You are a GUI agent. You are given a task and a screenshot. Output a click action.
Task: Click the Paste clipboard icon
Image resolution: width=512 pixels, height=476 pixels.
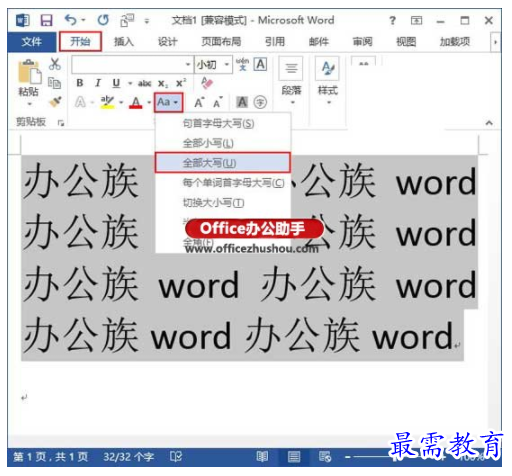coord(29,72)
